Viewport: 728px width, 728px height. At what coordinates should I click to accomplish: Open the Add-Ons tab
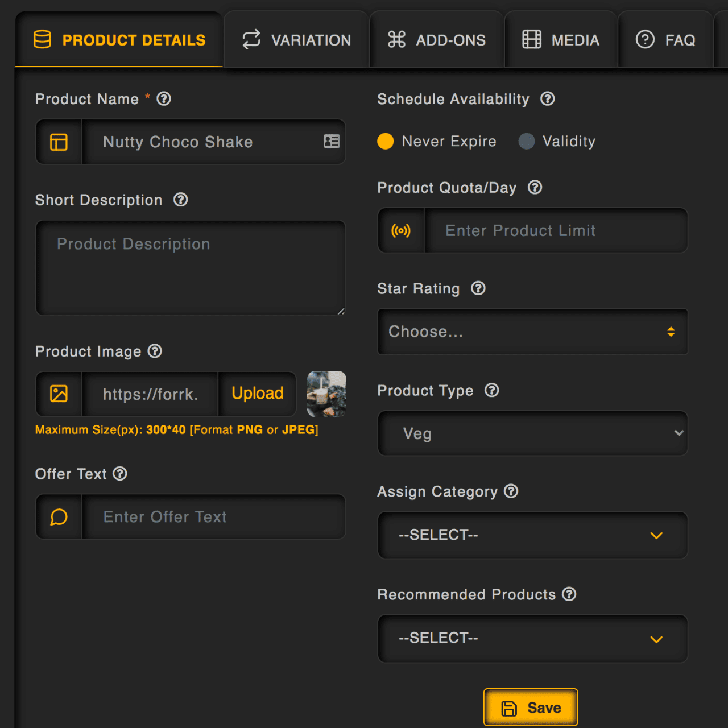click(x=437, y=40)
